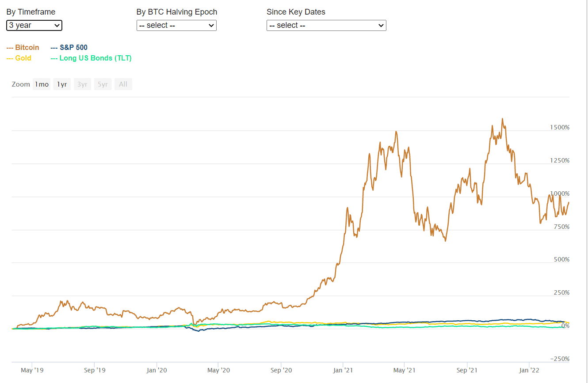Click the 'Since Key Dates' label
This screenshot has width=588, height=383.
(296, 12)
